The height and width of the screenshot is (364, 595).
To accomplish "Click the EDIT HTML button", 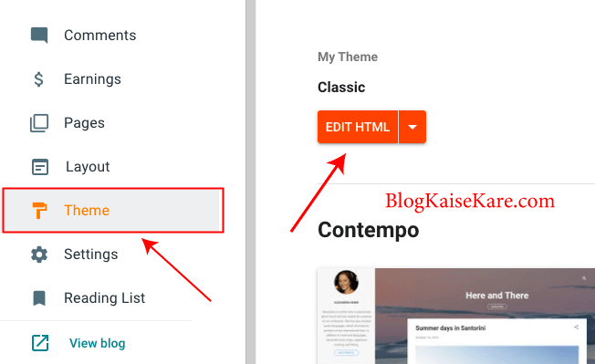I will [358, 127].
